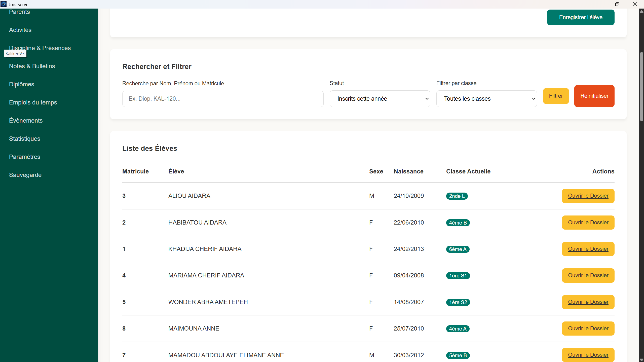Click the scrollbar down arrow

click(641, 360)
